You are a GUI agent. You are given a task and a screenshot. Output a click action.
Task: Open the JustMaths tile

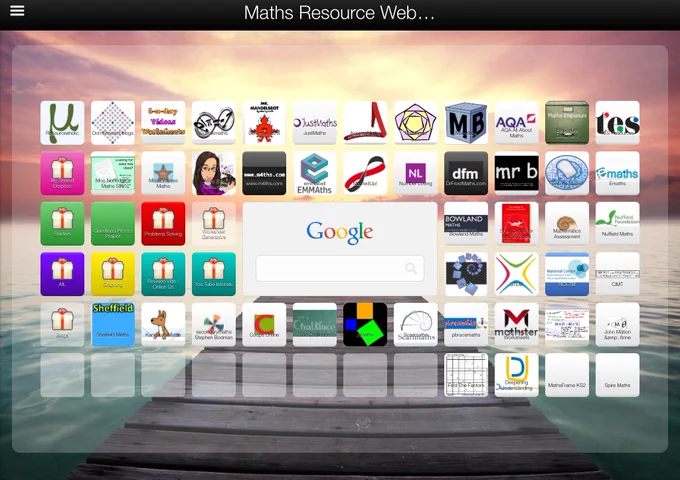point(314,123)
